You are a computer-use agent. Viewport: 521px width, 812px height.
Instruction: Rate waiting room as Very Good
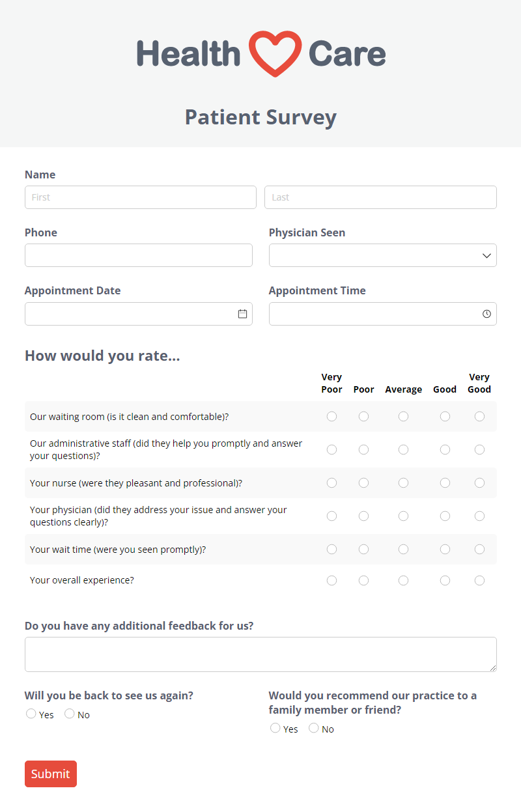(479, 416)
